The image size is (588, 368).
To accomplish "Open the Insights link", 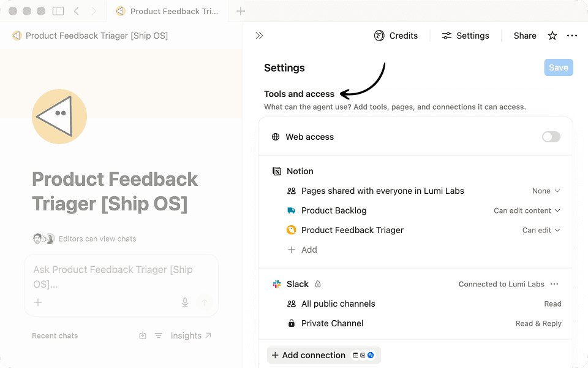I will 191,335.
